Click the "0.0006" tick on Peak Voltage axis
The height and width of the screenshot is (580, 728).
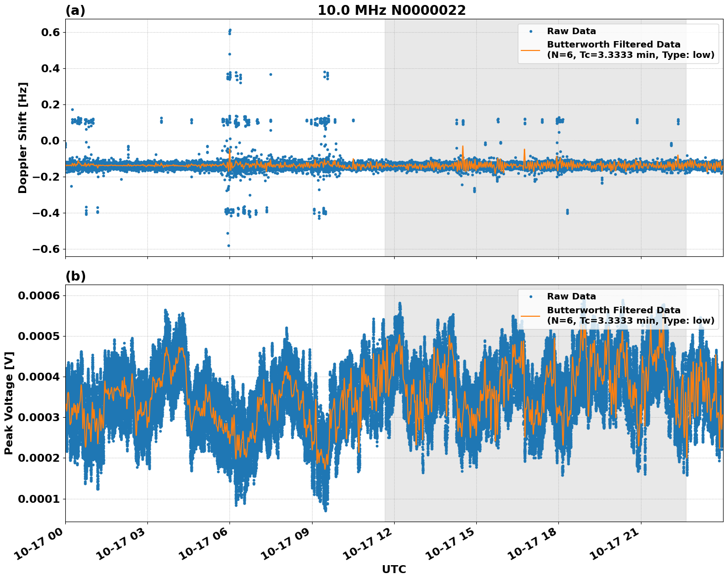click(x=39, y=295)
